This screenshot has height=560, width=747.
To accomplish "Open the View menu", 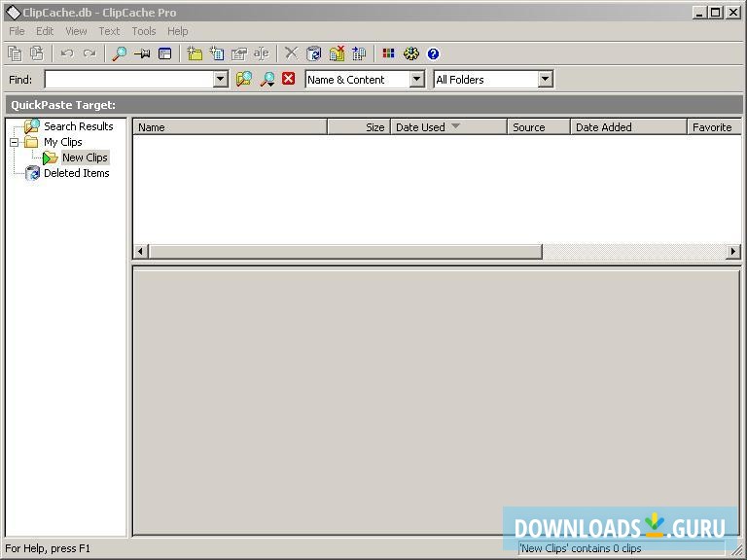I will tap(76, 31).
